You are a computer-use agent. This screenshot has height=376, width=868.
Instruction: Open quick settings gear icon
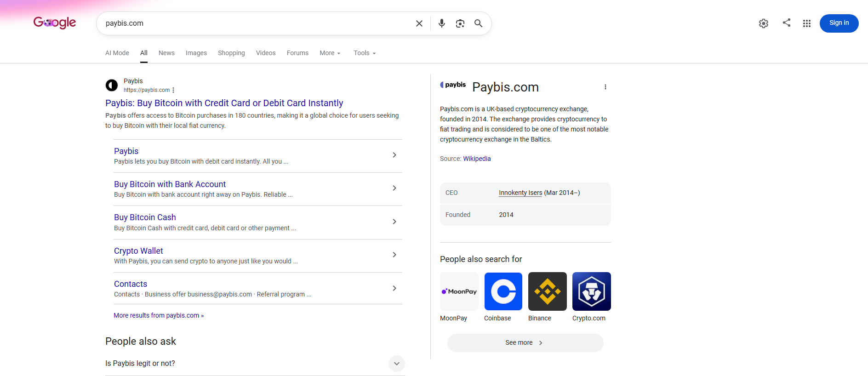764,23
